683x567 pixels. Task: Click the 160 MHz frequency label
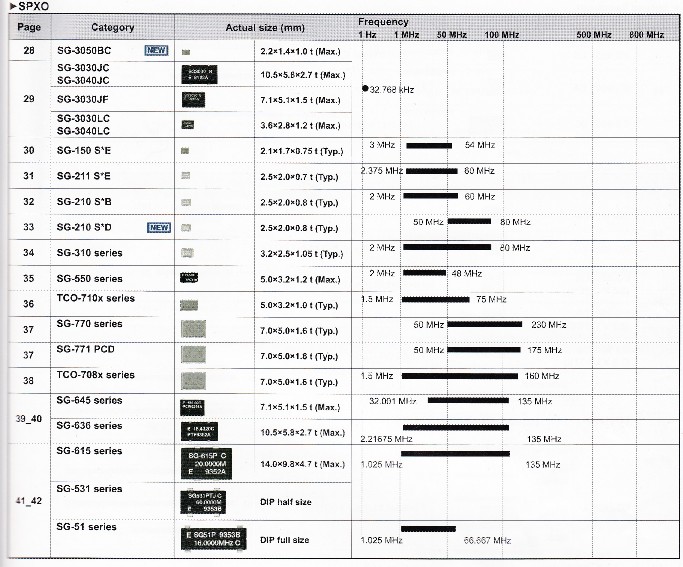[x=542, y=376]
